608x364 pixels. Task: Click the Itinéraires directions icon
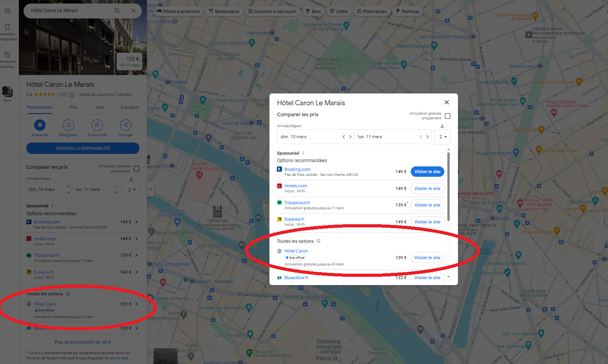[x=40, y=125]
